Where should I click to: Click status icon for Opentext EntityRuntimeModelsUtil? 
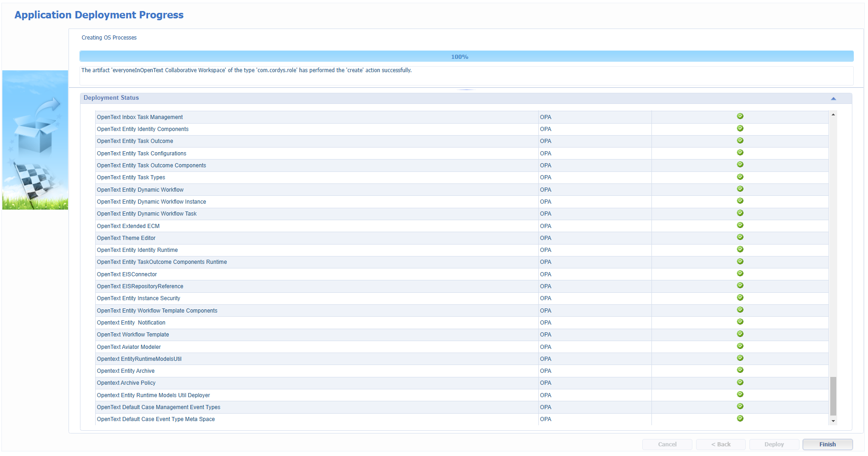740,358
